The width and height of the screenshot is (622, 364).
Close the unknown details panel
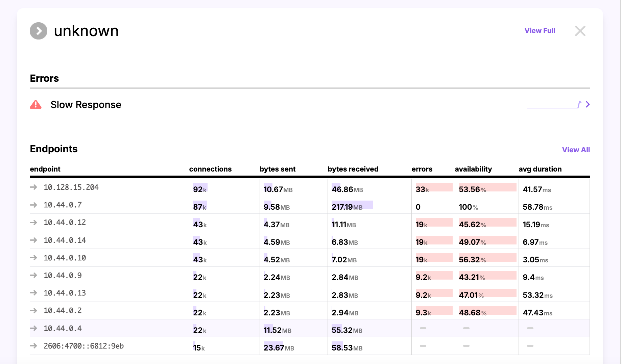(x=580, y=31)
